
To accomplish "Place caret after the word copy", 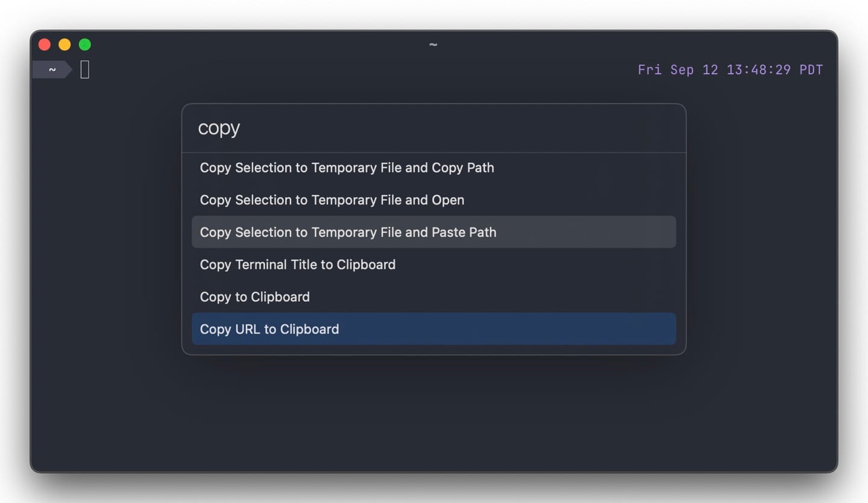I will 241,128.
